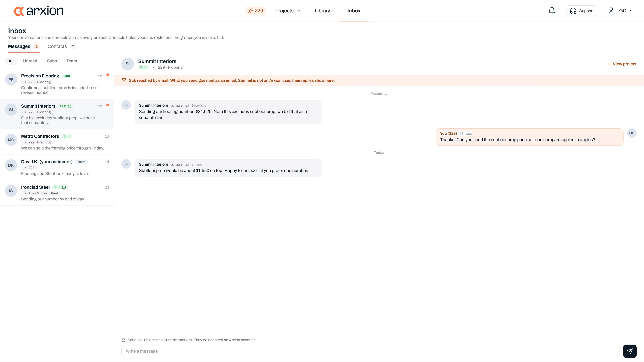Open the 229 · Flooring chip under Summit Interiors list row
The image size is (644, 362).
(x=37, y=112)
